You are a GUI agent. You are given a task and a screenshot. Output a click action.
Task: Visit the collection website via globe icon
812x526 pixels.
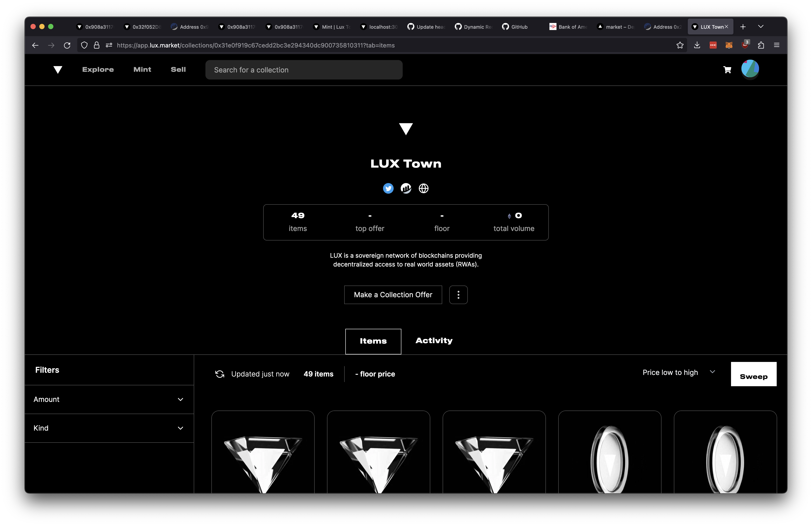[423, 188]
